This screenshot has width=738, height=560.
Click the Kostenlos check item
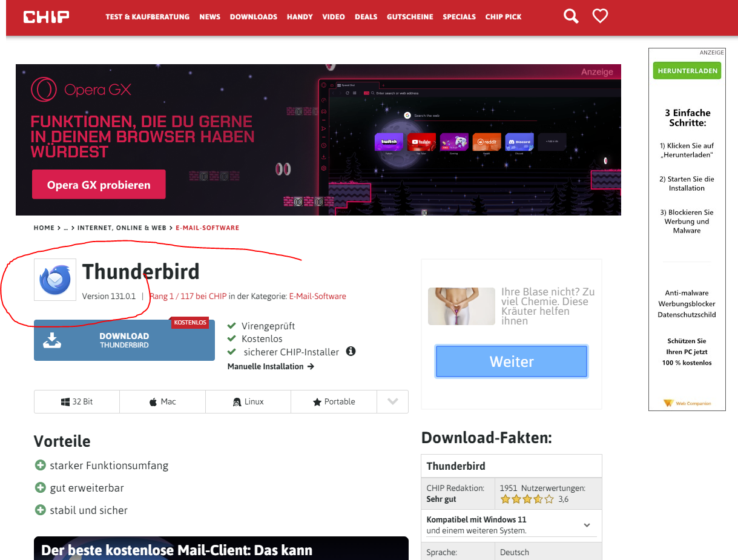[262, 338]
